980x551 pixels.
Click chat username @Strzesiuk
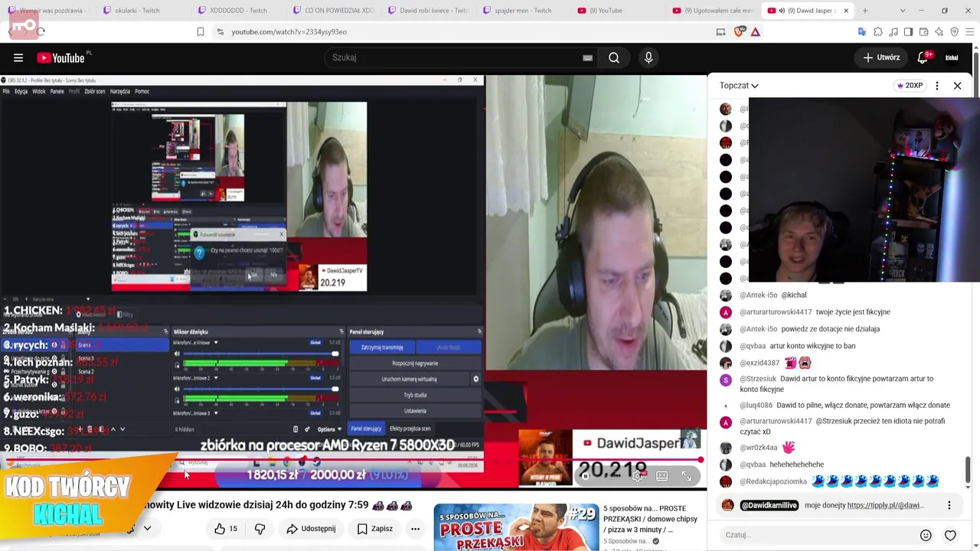tap(758, 379)
